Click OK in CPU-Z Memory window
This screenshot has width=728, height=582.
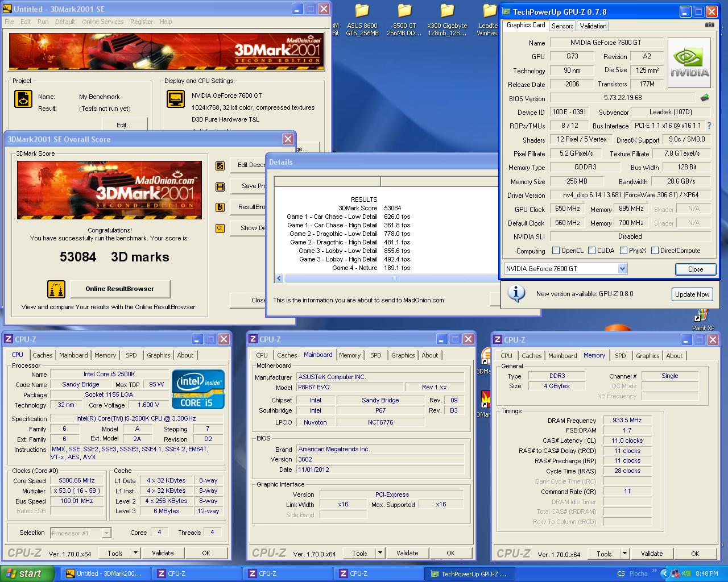click(x=695, y=553)
